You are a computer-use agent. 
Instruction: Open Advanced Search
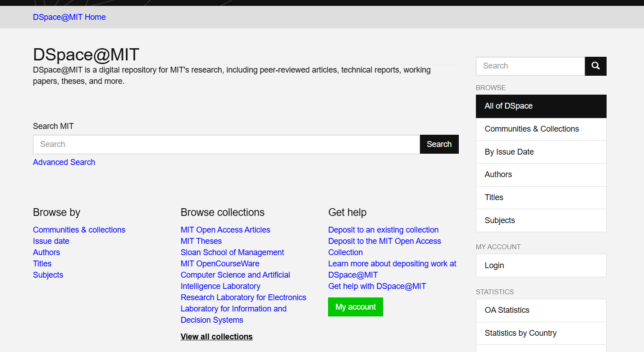click(64, 162)
